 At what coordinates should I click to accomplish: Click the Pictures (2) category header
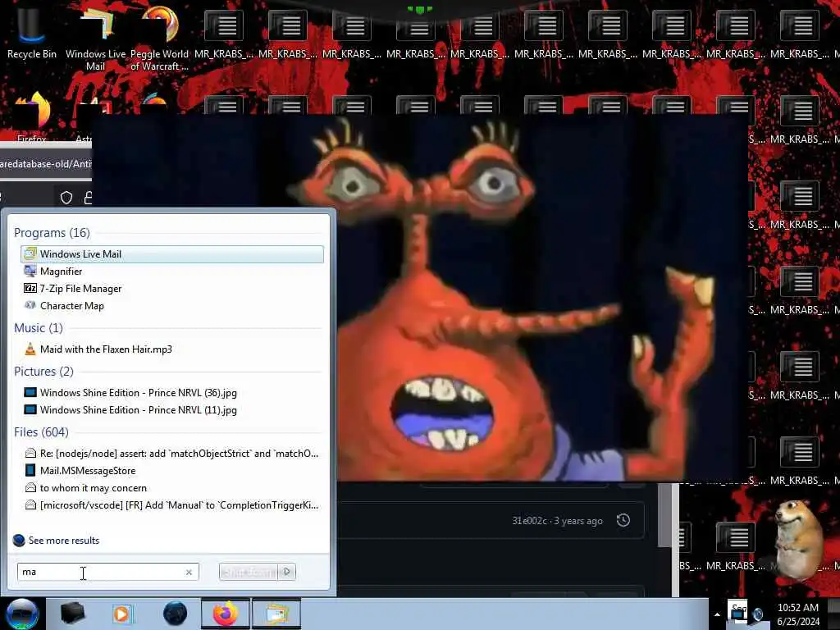pos(44,372)
